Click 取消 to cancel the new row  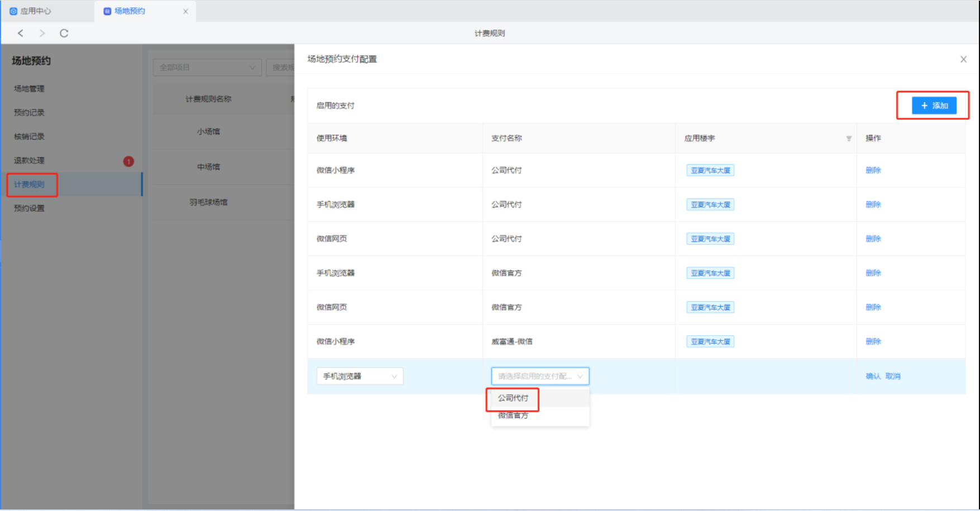(892, 376)
